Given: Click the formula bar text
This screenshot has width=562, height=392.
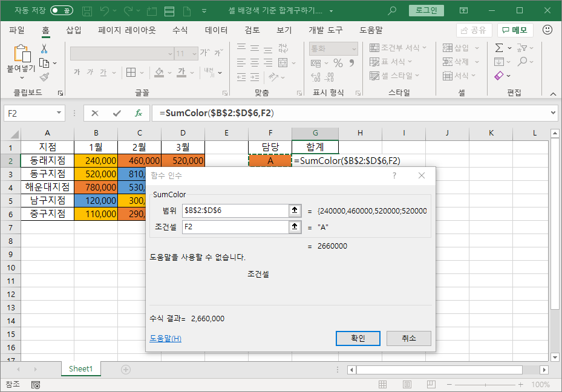Looking at the screenshot, I should 217,113.
